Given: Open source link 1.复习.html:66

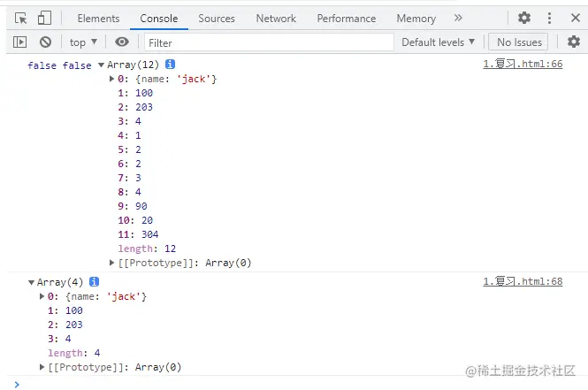Looking at the screenshot, I should (x=523, y=64).
